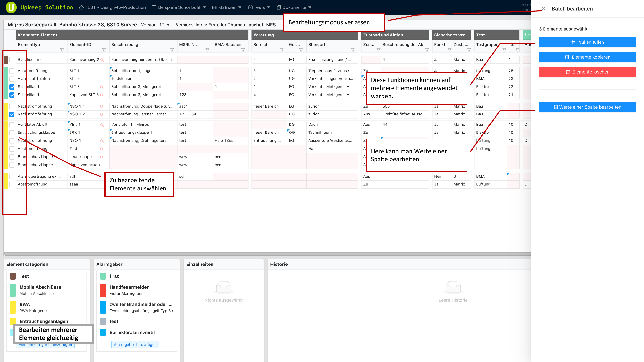Click filter icon in Standort column

point(353,50)
